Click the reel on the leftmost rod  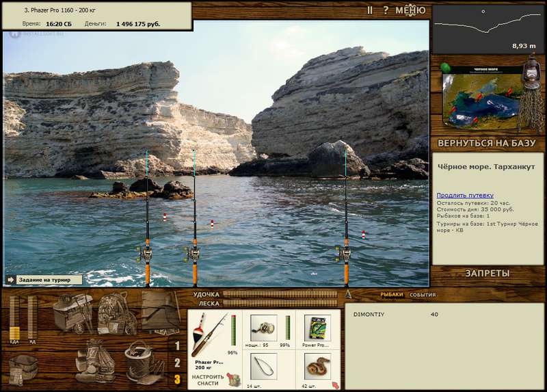tap(146, 254)
